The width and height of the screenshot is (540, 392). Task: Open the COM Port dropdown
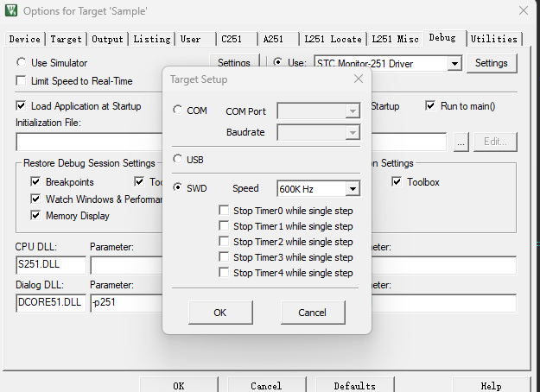click(x=319, y=111)
